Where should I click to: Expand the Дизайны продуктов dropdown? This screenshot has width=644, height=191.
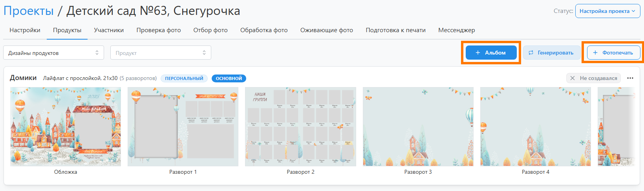53,53
